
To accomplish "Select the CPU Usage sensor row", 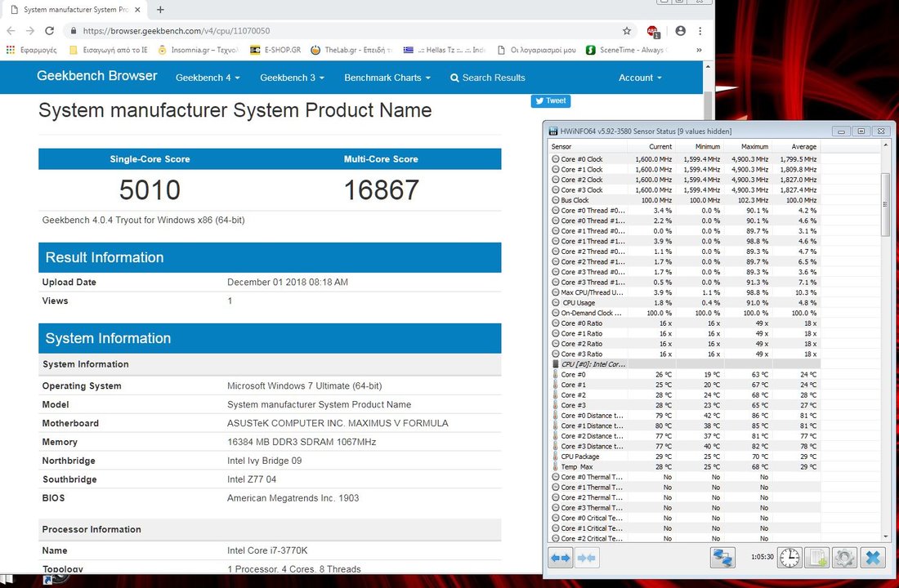I will pos(685,303).
